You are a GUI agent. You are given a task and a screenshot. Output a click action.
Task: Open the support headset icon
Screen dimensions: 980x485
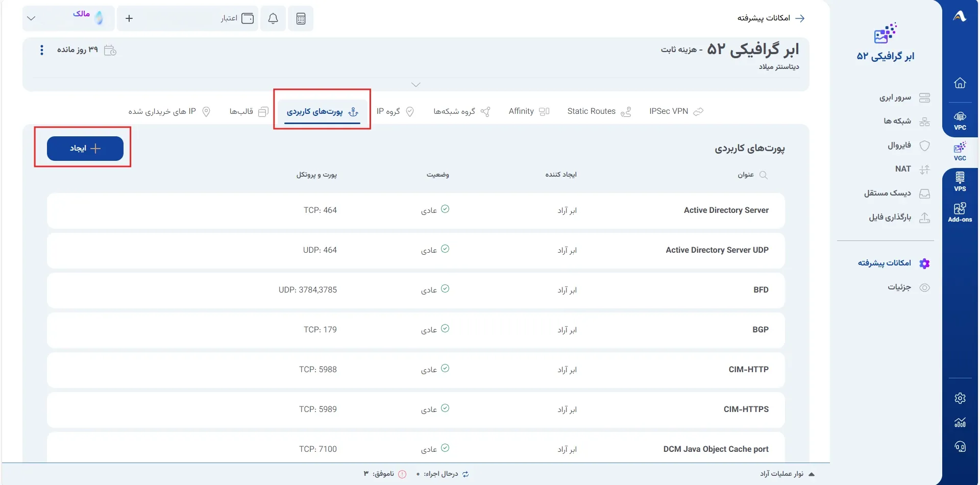(x=960, y=447)
